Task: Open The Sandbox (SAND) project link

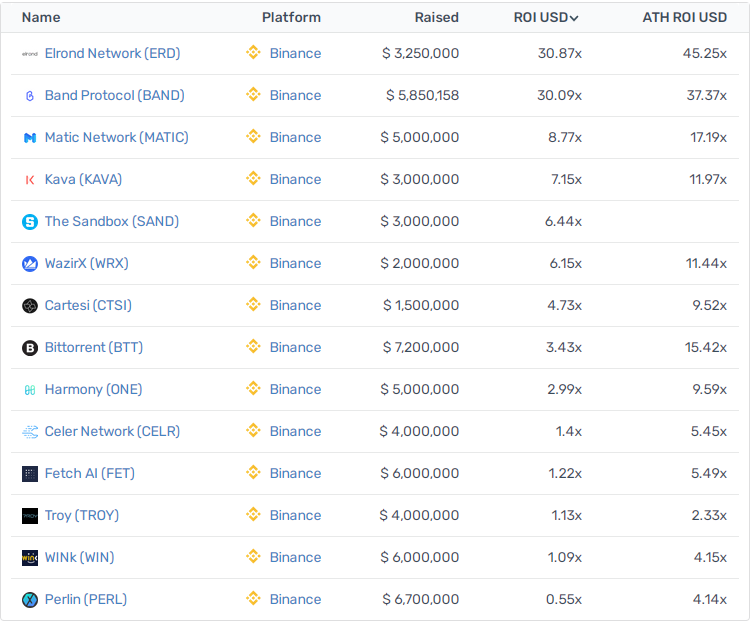Action: click(112, 222)
